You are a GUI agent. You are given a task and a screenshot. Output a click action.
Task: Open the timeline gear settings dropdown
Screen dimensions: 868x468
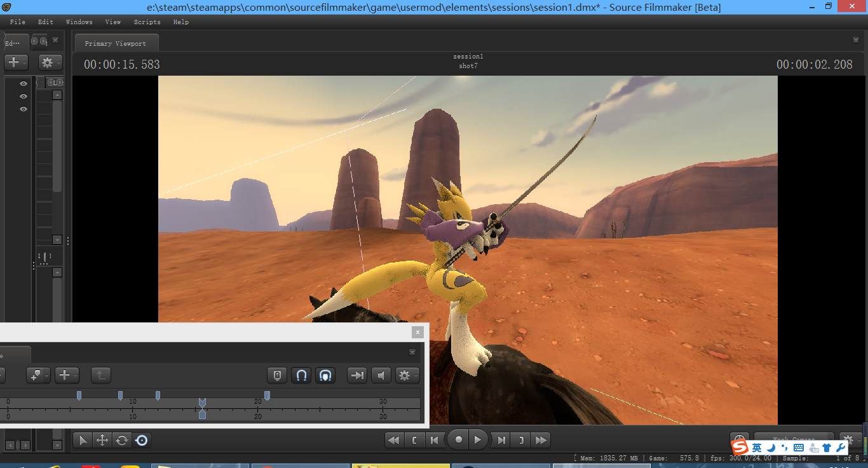tap(407, 375)
